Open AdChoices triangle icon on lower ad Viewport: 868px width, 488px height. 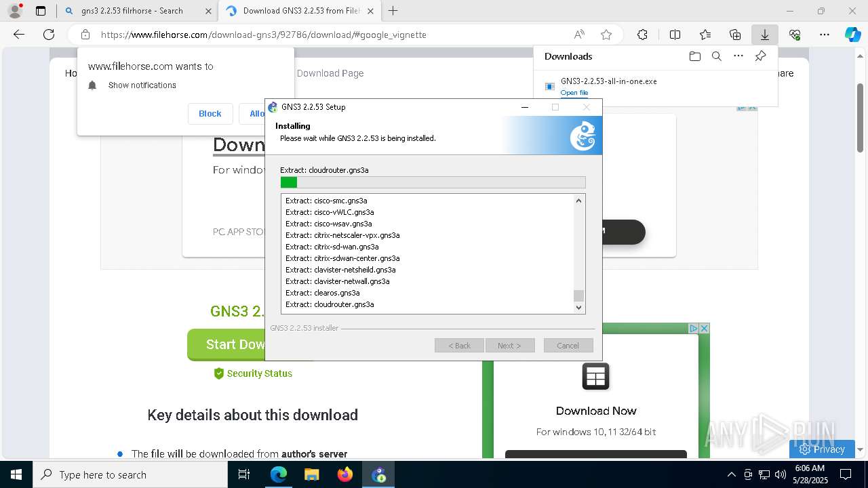694,328
